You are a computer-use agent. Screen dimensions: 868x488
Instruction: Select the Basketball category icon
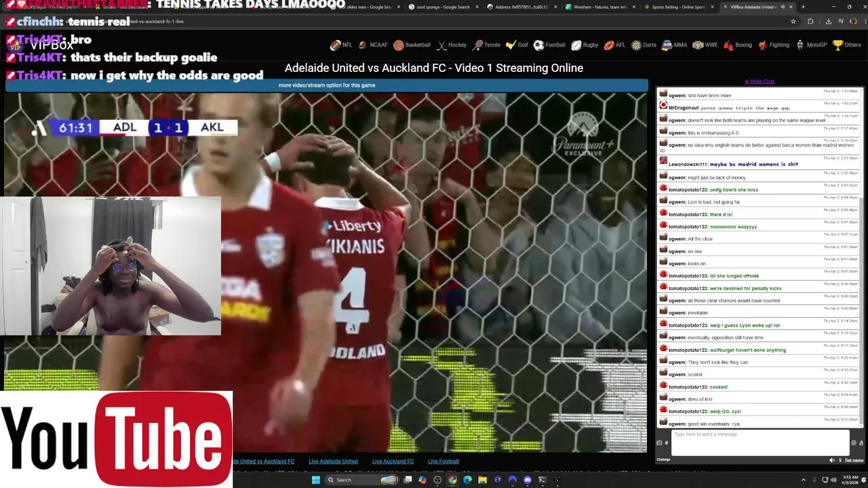point(399,45)
